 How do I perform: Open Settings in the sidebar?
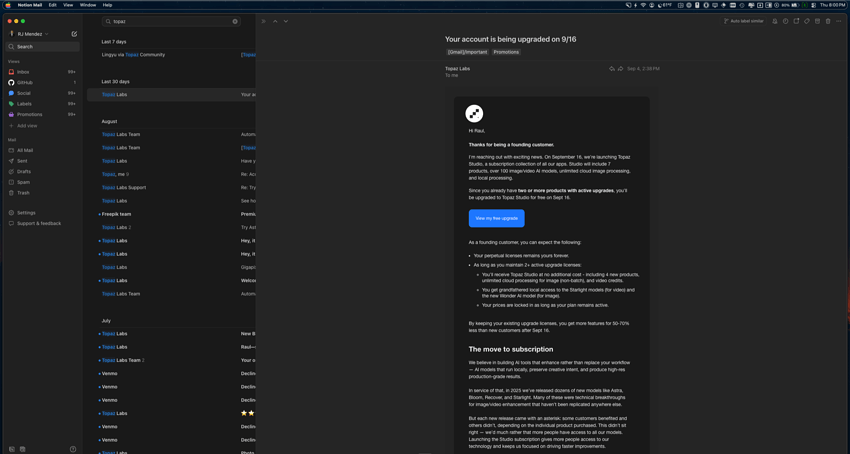tap(42, 213)
